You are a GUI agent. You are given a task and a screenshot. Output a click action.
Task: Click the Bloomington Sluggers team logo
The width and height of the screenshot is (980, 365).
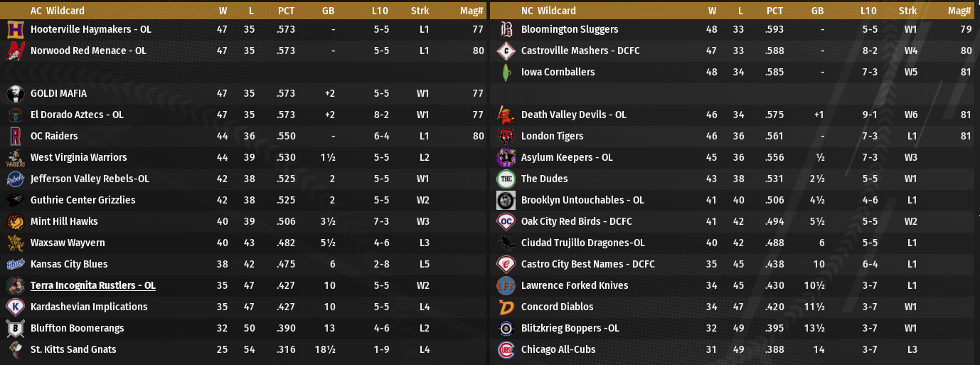506,30
